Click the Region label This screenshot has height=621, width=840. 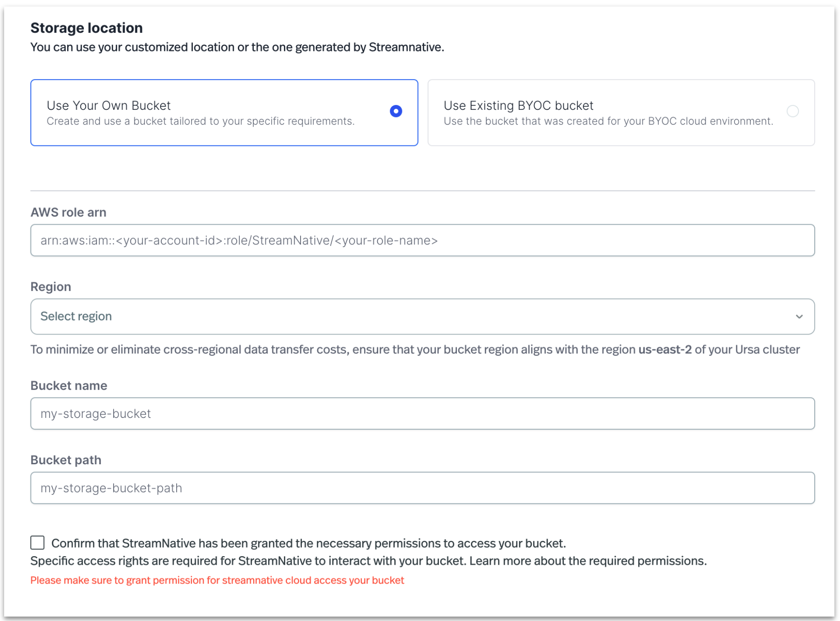tap(50, 286)
